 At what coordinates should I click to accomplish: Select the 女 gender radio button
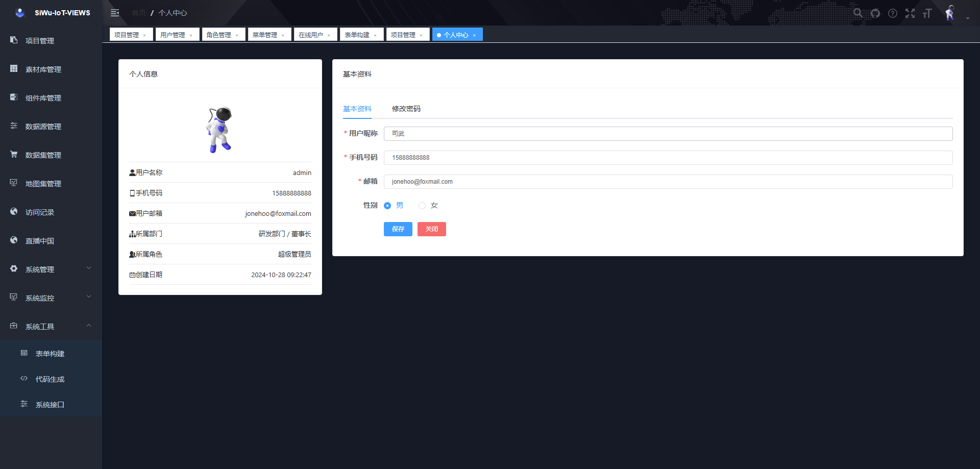pyautogui.click(x=422, y=206)
